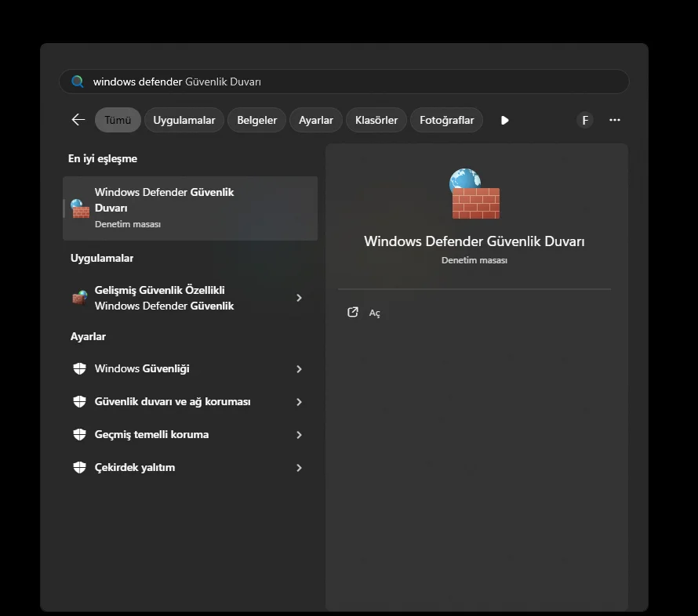Expand Güvenlik duvarı ve ağ koruması chevron

tap(299, 402)
